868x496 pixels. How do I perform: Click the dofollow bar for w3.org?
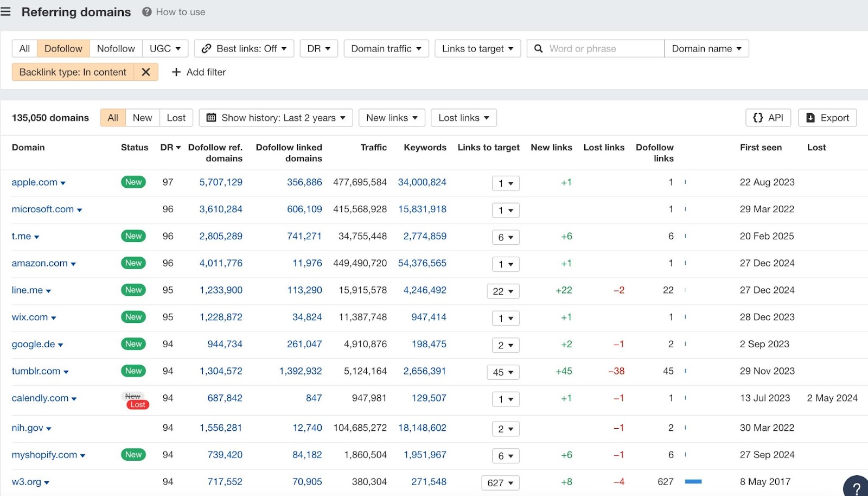tap(693, 482)
